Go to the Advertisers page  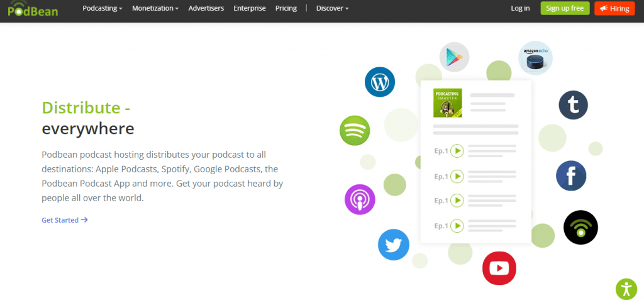pos(206,8)
